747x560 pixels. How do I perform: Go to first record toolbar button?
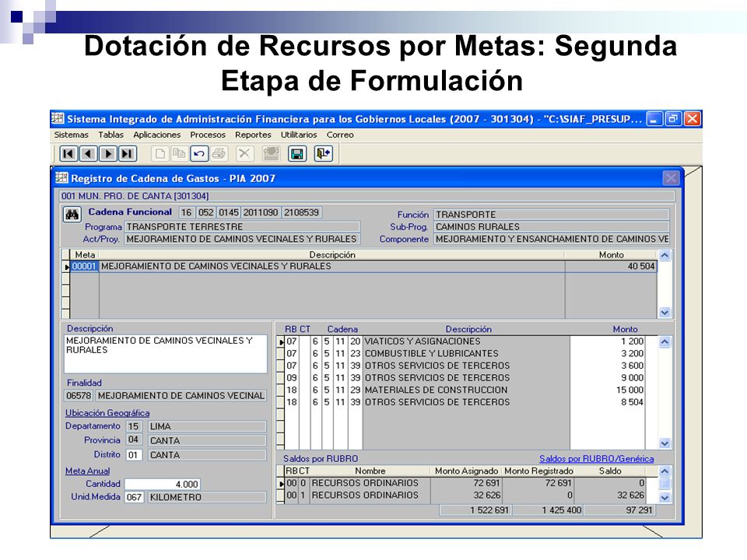(68, 154)
